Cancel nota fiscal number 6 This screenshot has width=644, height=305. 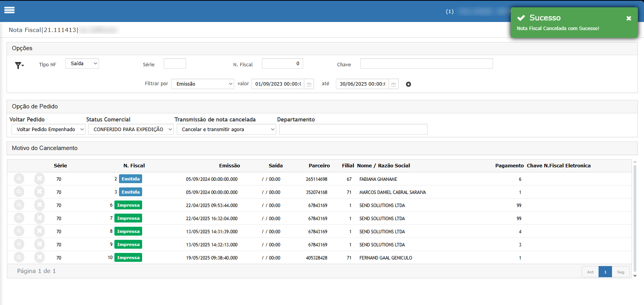(39, 205)
